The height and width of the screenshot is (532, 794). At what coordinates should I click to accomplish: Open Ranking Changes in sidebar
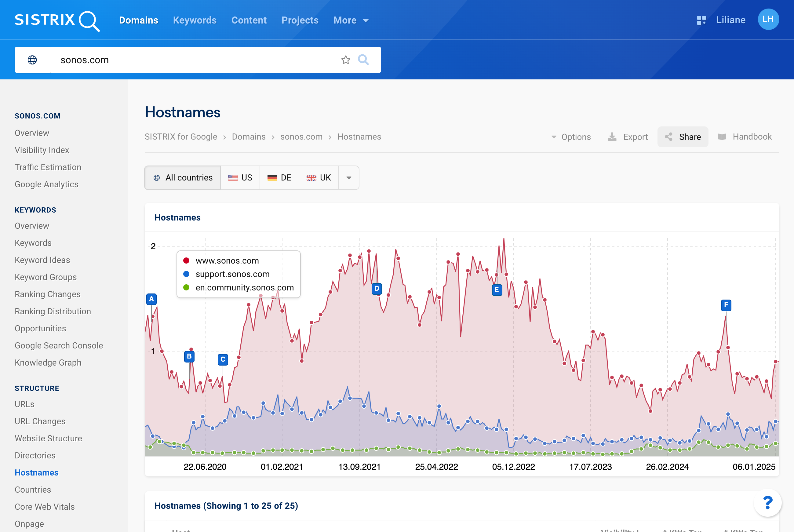coord(47,294)
